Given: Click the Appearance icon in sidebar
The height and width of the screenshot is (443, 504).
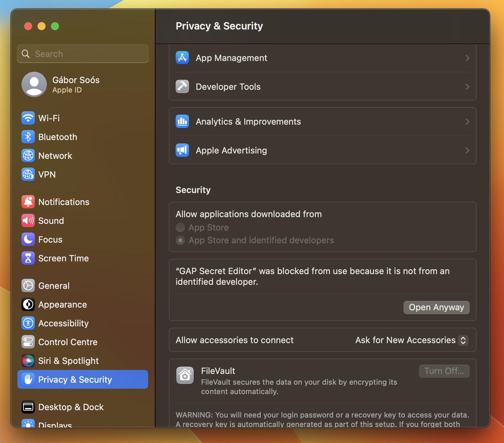Looking at the screenshot, I should point(28,304).
